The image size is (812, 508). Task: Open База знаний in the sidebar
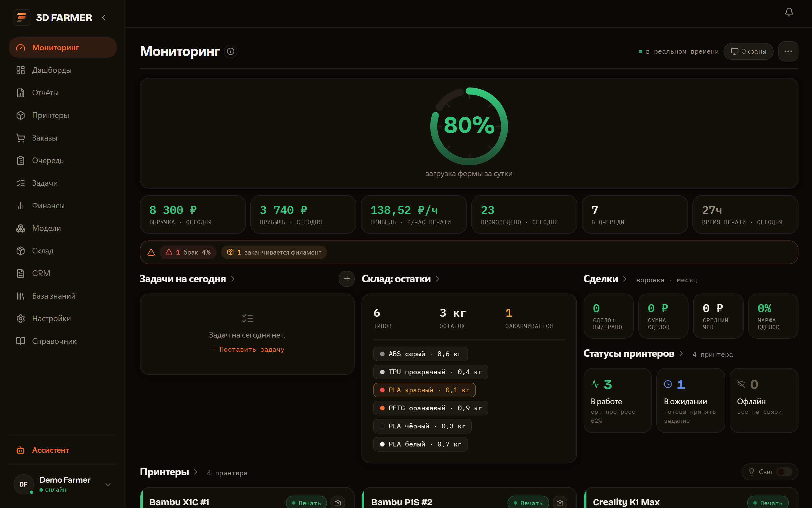[x=63, y=296]
